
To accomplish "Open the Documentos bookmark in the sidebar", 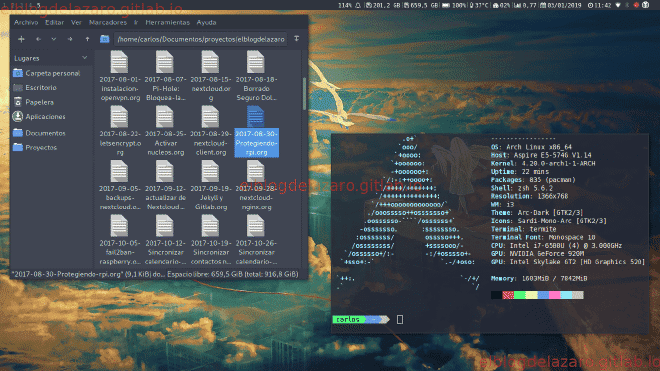I will click(x=40, y=133).
